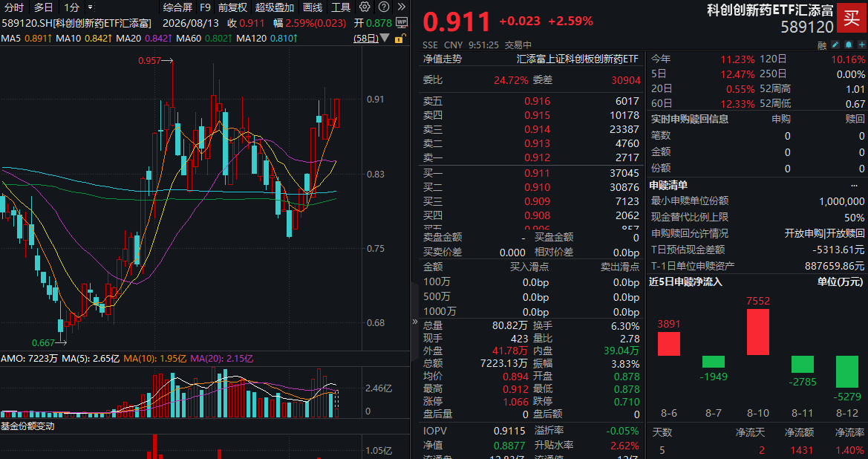The height and width of the screenshot is (459, 868).
Task: Click the MA5 indicator value 0.891
Action: pyautogui.click(x=39, y=39)
